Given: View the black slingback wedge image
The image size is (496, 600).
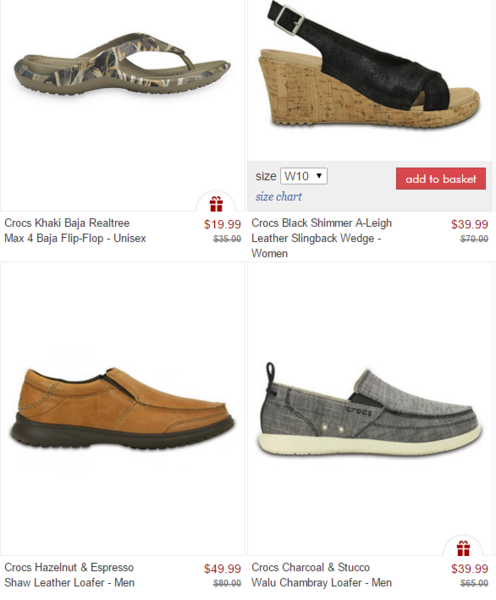Looking at the screenshot, I should point(370,65).
